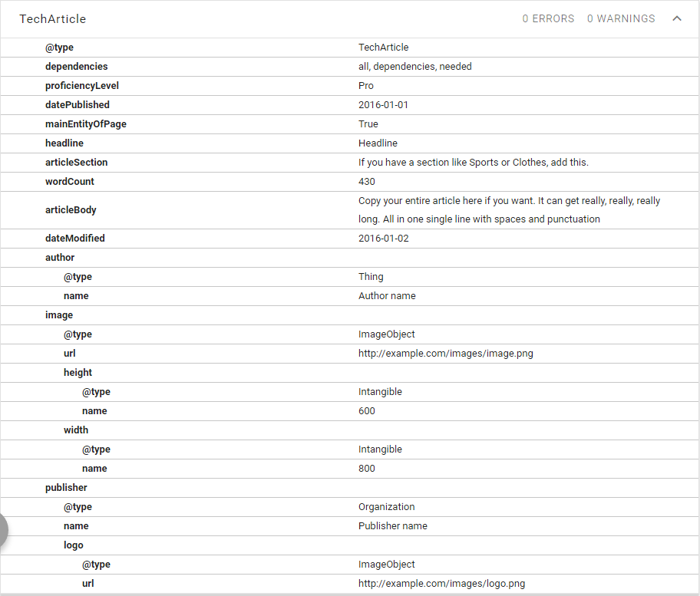The image size is (700, 596).
Task: Select the dateModified value 2016-01-02
Action: pos(383,239)
